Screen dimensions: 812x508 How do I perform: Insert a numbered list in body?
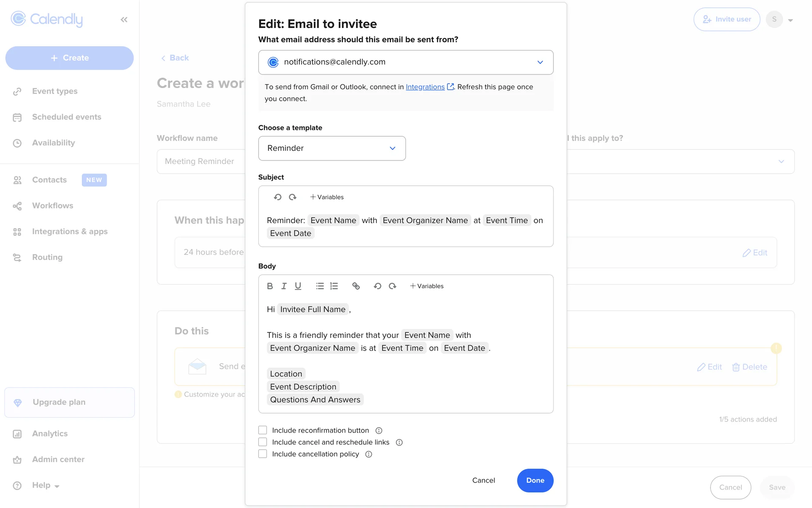click(334, 286)
